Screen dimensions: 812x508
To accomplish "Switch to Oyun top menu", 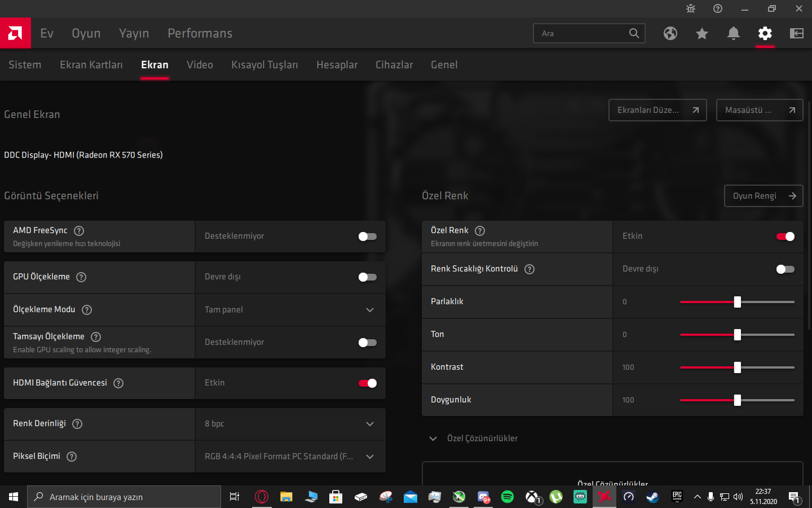I will point(86,33).
